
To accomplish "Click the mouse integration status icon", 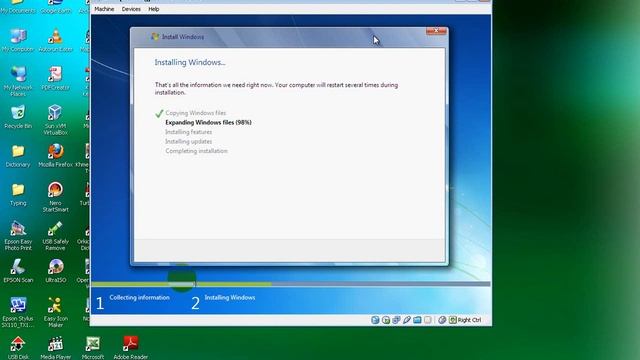I will pyautogui.click(x=442, y=320).
